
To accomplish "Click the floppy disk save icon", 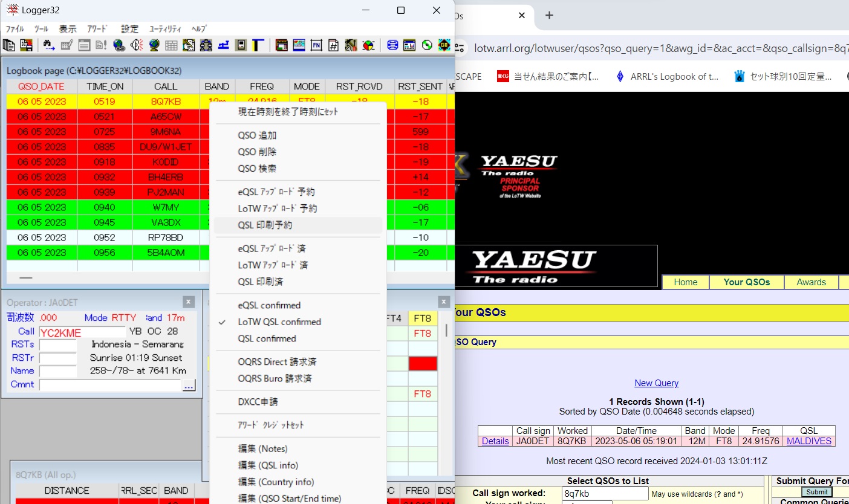I will (25, 45).
